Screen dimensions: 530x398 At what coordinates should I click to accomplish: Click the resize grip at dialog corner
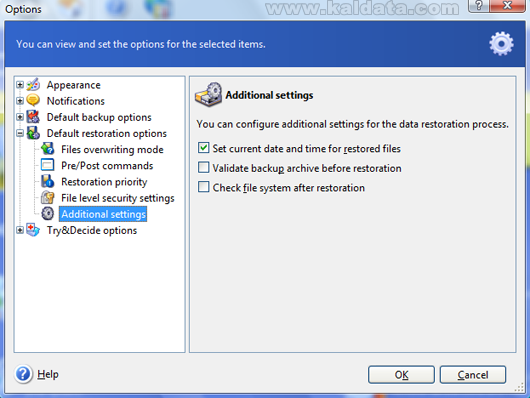520,388
